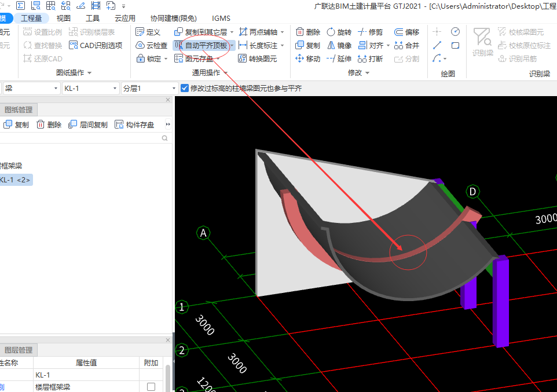Select the 图纸管理 panel tab
The height and width of the screenshot is (392, 557).
pos(18,110)
